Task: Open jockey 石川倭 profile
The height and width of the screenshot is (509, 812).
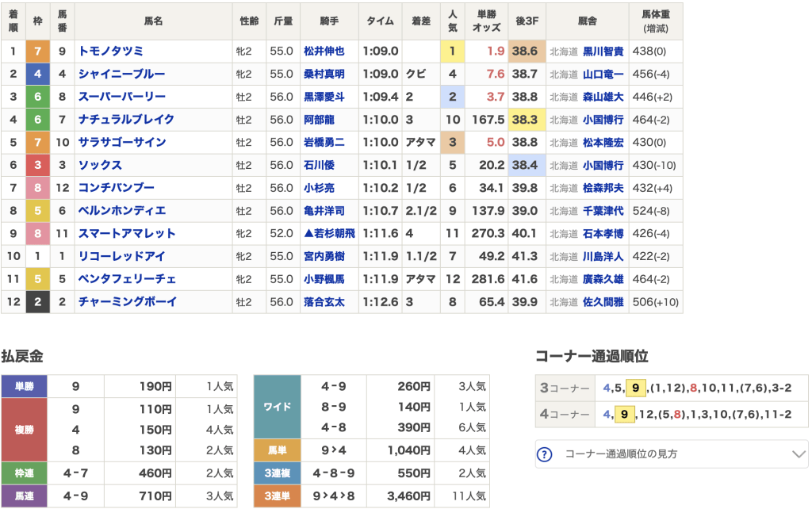Action: tap(319, 165)
